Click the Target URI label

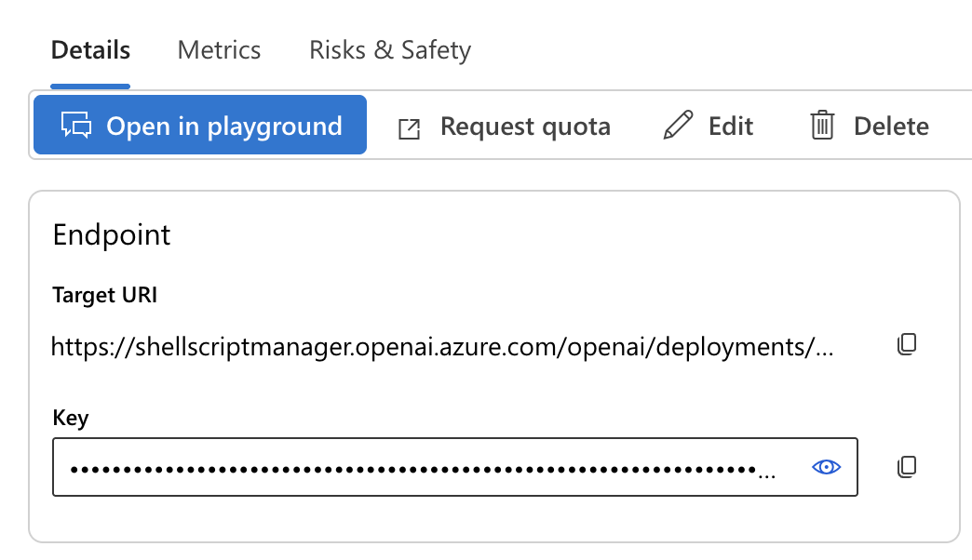click(x=104, y=296)
